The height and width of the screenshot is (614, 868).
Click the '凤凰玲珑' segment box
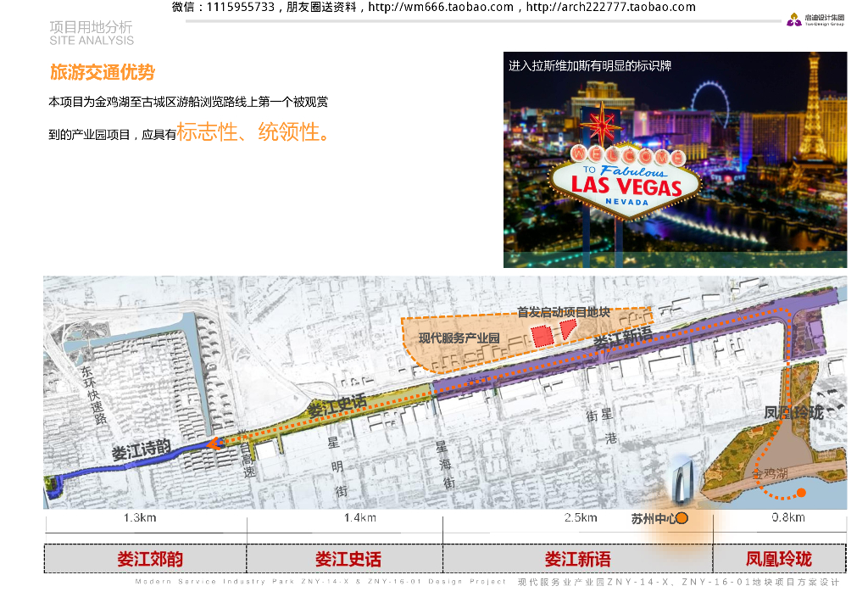(779, 559)
